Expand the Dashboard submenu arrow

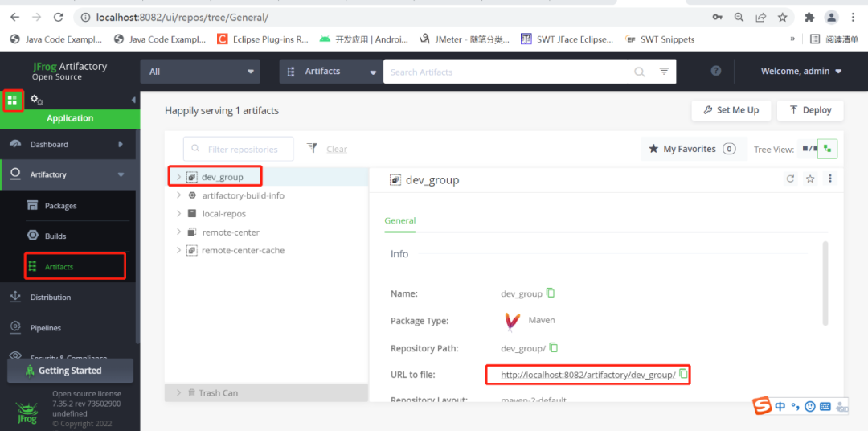(121, 144)
